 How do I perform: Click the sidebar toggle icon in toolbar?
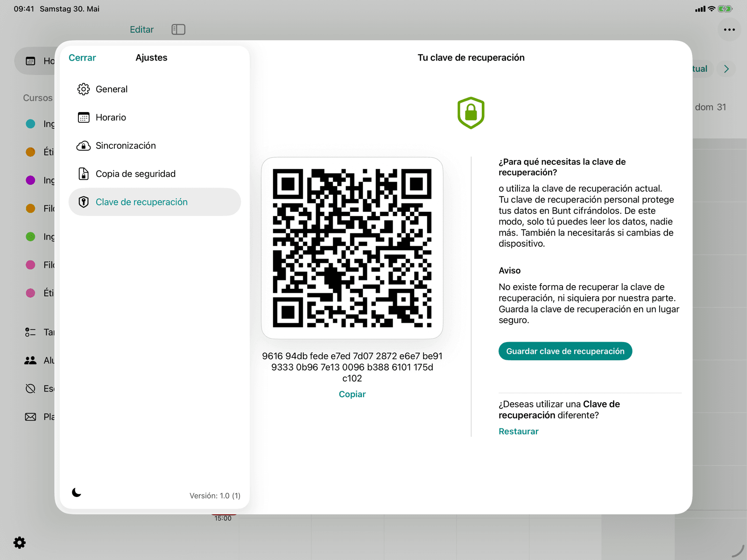(x=178, y=29)
